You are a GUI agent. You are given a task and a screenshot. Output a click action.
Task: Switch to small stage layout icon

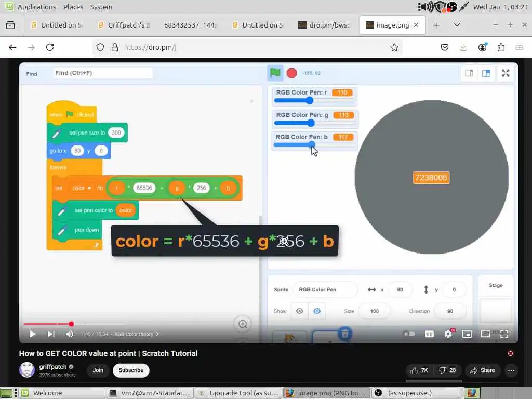tap(469, 73)
